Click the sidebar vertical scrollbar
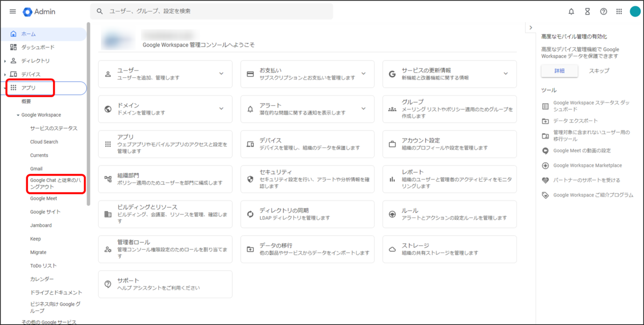The width and height of the screenshot is (644, 325). click(89, 114)
